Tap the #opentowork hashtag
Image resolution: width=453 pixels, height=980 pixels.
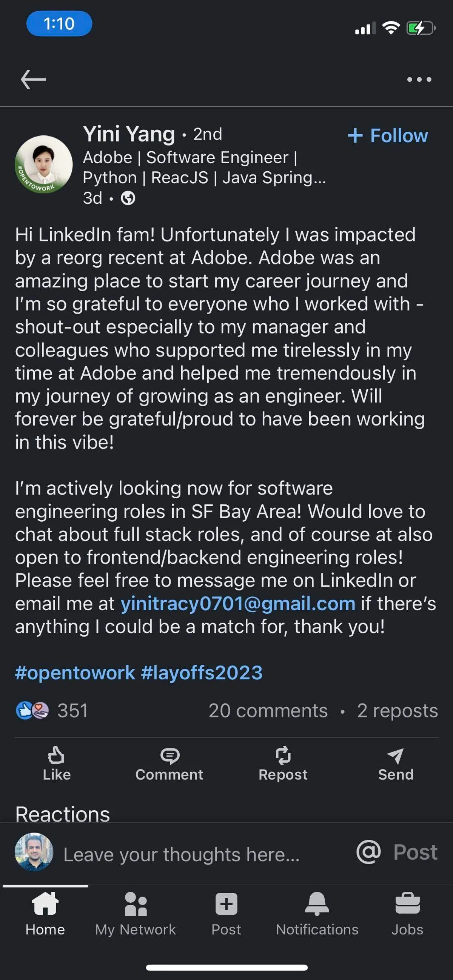pyautogui.click(x=75, y=673)
